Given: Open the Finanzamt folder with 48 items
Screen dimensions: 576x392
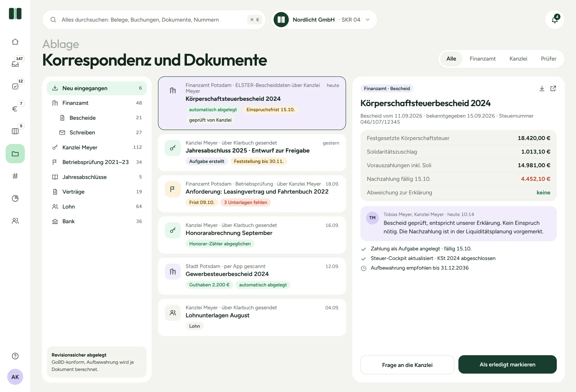Looking at the screenshot, I should coord(97,103).
